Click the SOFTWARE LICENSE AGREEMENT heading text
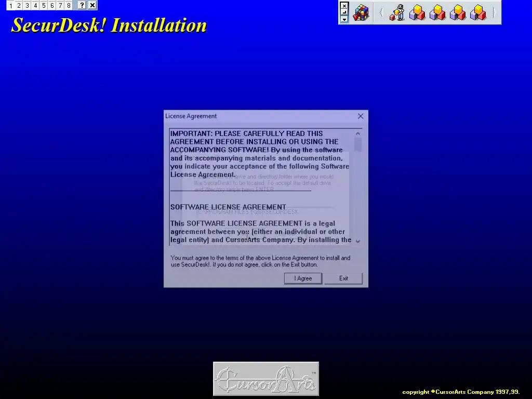 (228, 207)
